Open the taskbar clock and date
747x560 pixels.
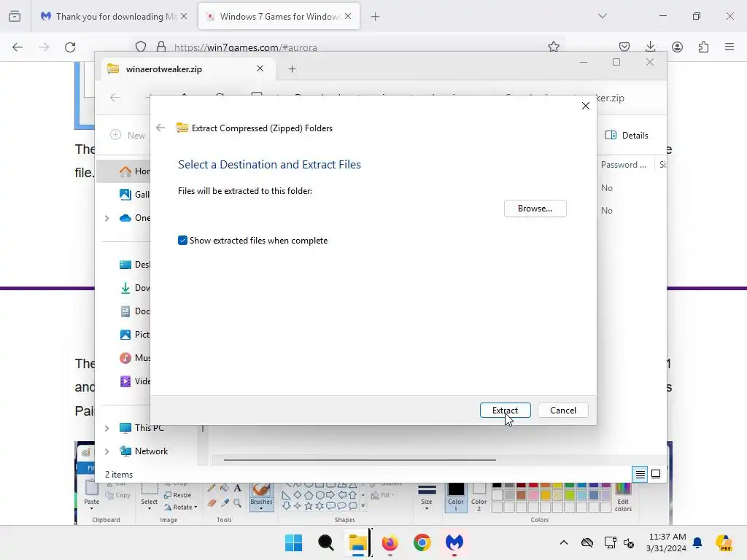667,542
